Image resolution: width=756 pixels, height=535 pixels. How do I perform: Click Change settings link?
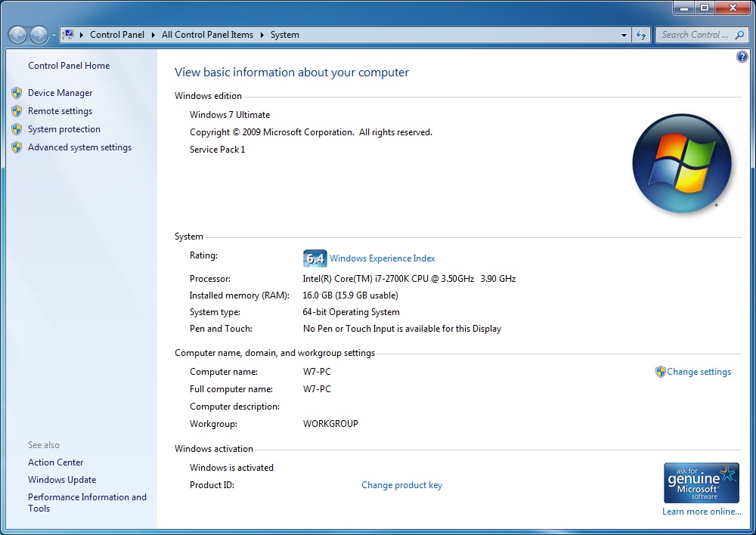pyautogui.click(x=699, y=372)
